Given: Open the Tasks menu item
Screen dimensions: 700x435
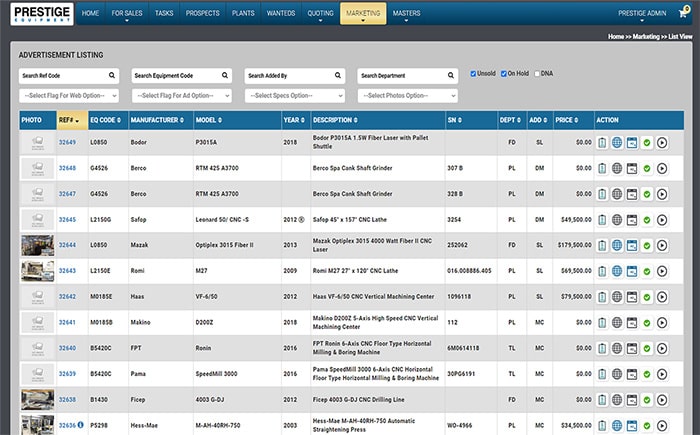Looking at the screenshot, I should point(164,13).
